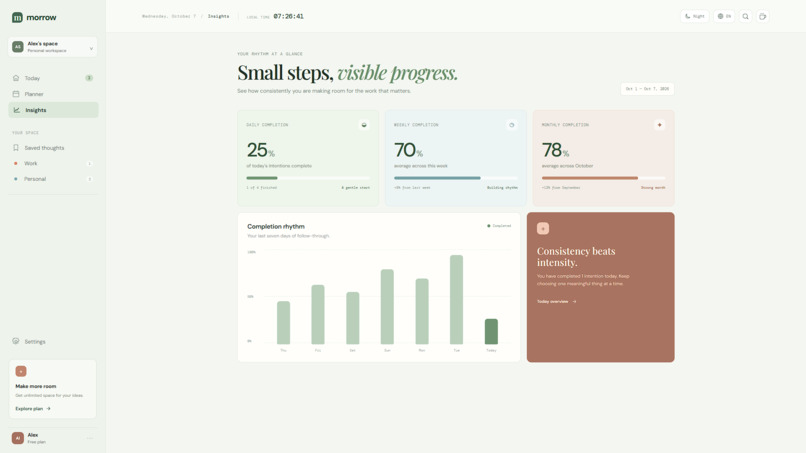
Task: Click the Settings icon
Action: (x=16, y=341)
